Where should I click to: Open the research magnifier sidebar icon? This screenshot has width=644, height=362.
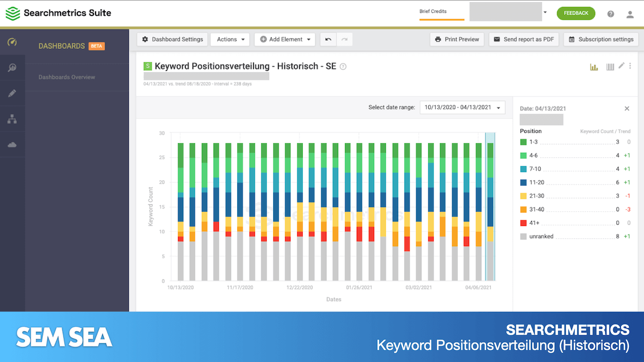[12, 68]
